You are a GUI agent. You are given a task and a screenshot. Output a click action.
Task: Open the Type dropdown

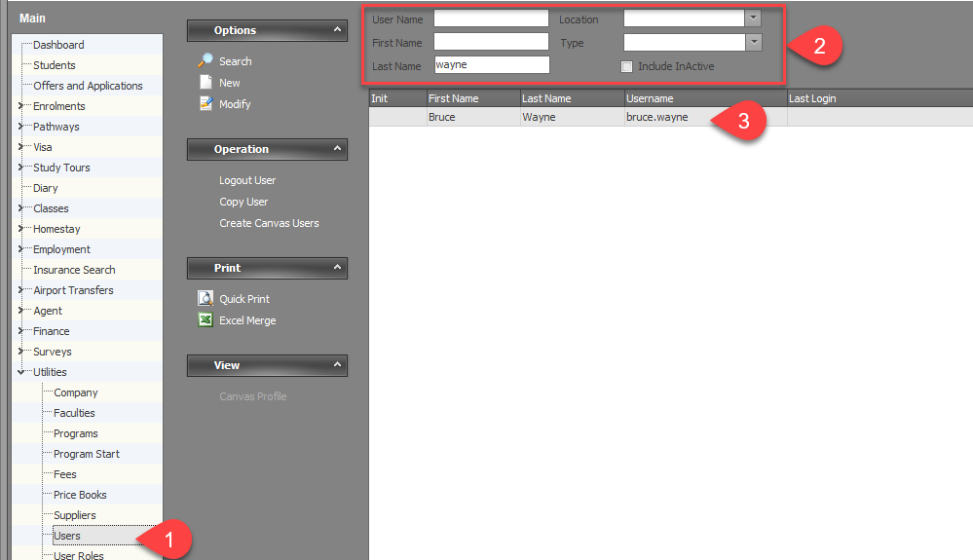point(753,43)
